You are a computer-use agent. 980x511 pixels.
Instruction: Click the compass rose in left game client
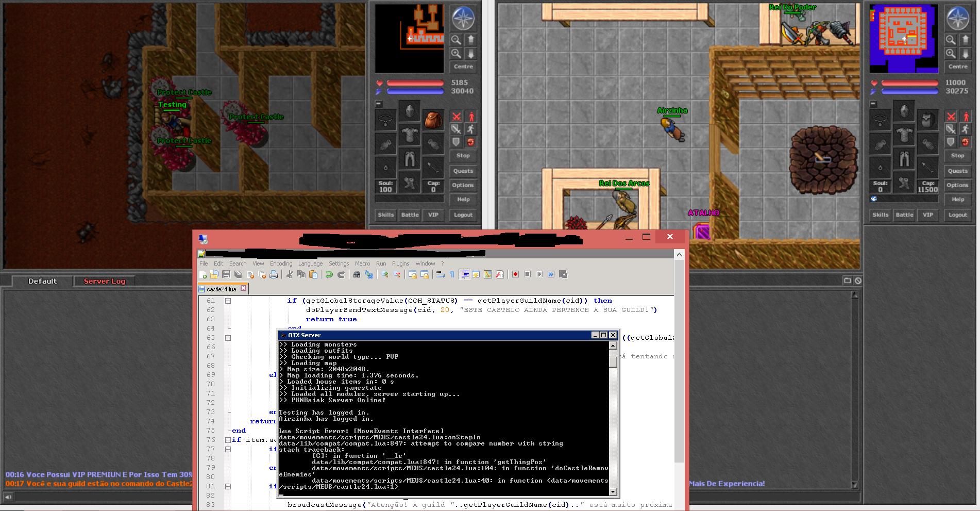pyautogui.click(x=463, y=18)
